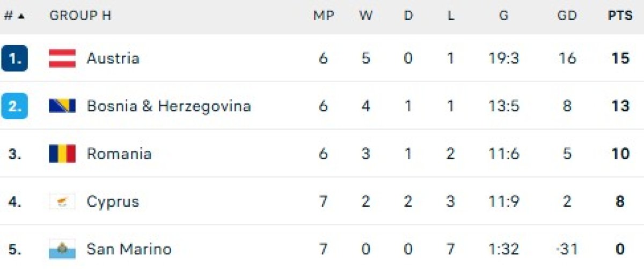644x269 pixels.
Task: Click the Cyprus flag icon
Action: pos(62,202)
